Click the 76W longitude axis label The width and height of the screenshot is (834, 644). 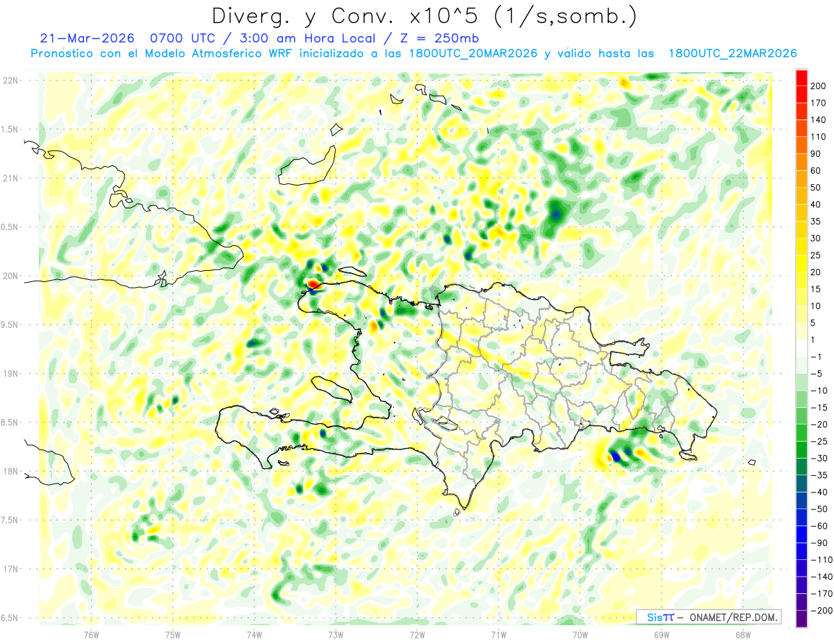(x=91, y=635)
